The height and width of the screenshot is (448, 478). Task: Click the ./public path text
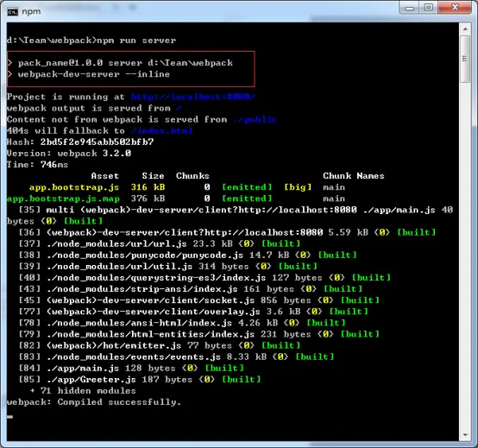(255, 119)
